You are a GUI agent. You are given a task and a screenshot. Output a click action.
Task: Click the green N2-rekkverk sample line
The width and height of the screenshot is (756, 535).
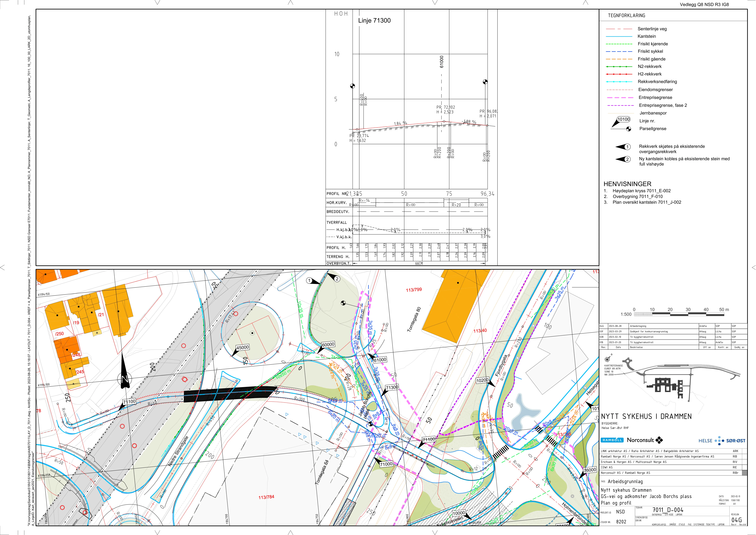coord(619,67)
